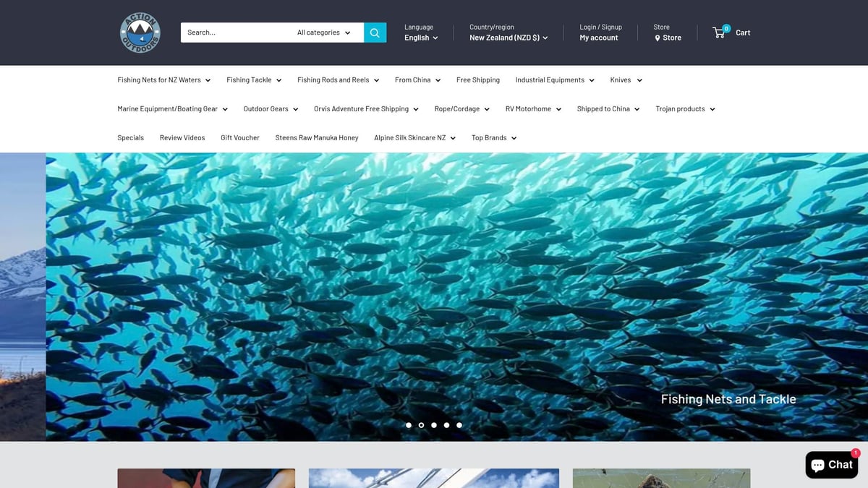Click the Free Shipping link

[477, 80]
